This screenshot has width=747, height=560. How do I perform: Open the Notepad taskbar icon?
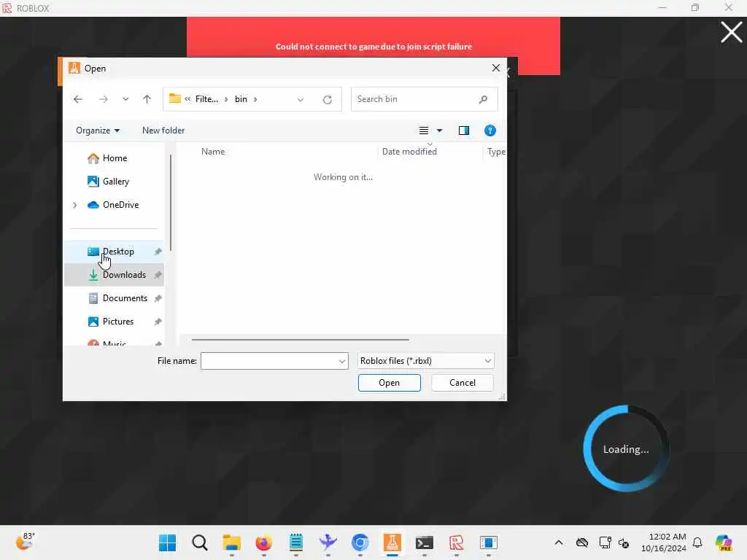[296, 542]
